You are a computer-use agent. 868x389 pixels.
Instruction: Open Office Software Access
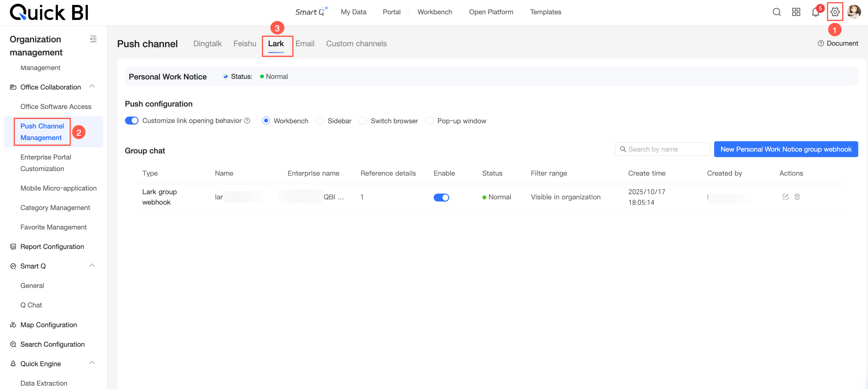(x=56, y=107)
